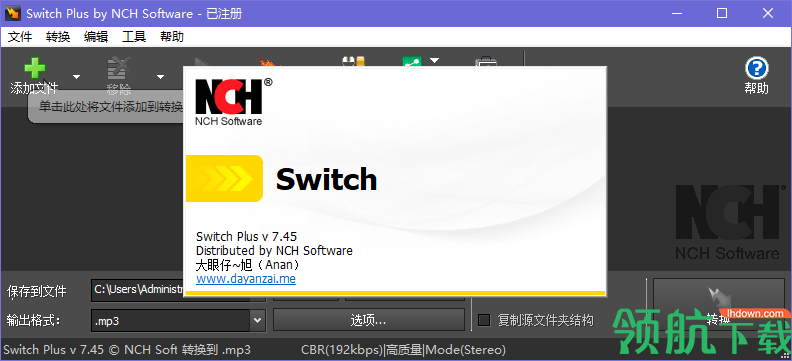Minimize the Switch Plus window

click(676, 14)
